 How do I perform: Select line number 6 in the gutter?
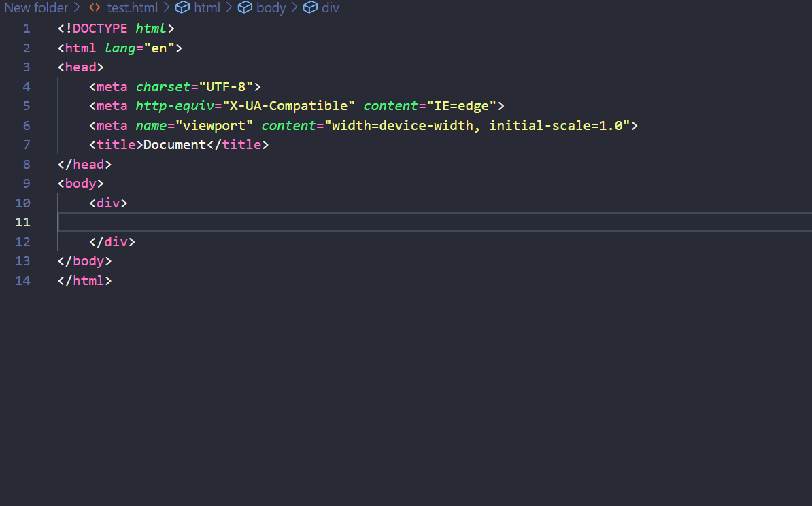click(27, 125)
